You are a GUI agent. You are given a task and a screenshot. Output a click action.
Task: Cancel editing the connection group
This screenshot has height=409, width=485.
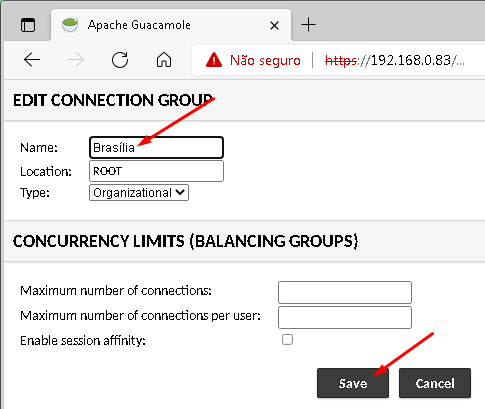click(x=435, y=383)
